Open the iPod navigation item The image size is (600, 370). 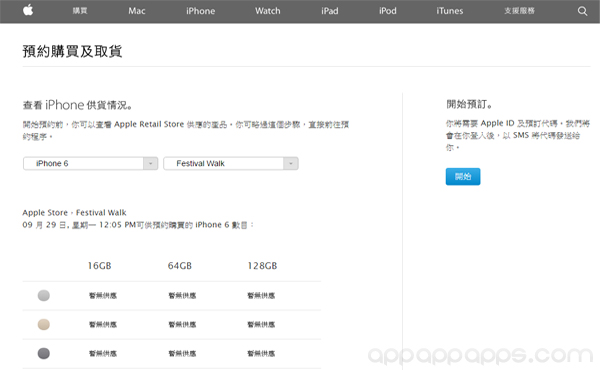click(388, 11)
